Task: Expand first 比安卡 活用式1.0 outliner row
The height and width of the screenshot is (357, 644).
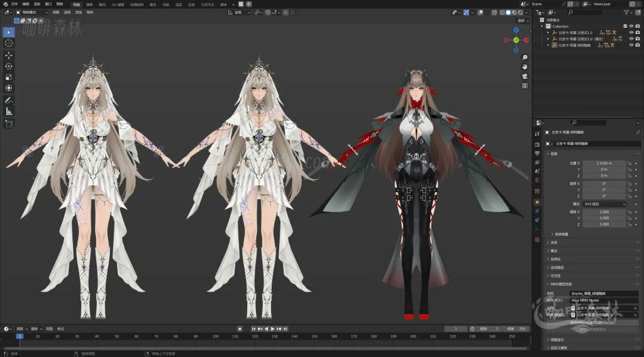Action: 548,33
